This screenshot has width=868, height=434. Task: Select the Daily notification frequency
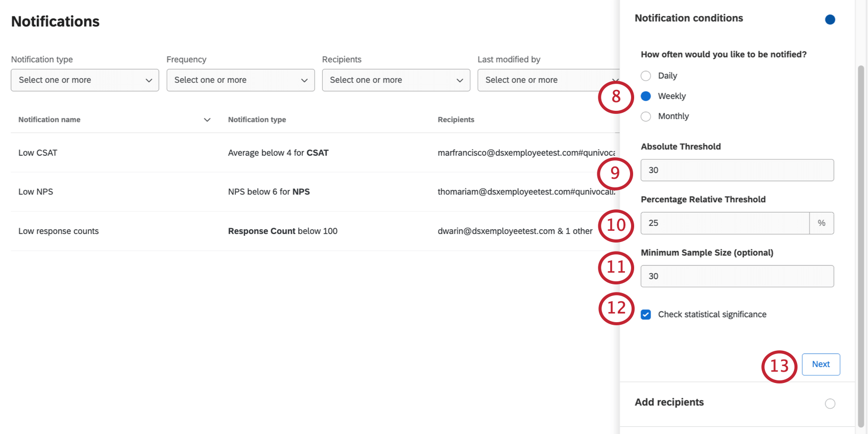[646, 76]
